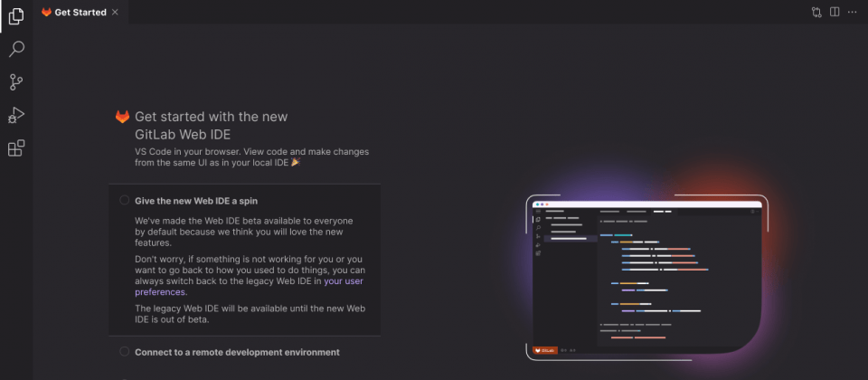This screenshot has height=380, width=868.
Task: Open the Extensions view
Action: pos(16,147)
